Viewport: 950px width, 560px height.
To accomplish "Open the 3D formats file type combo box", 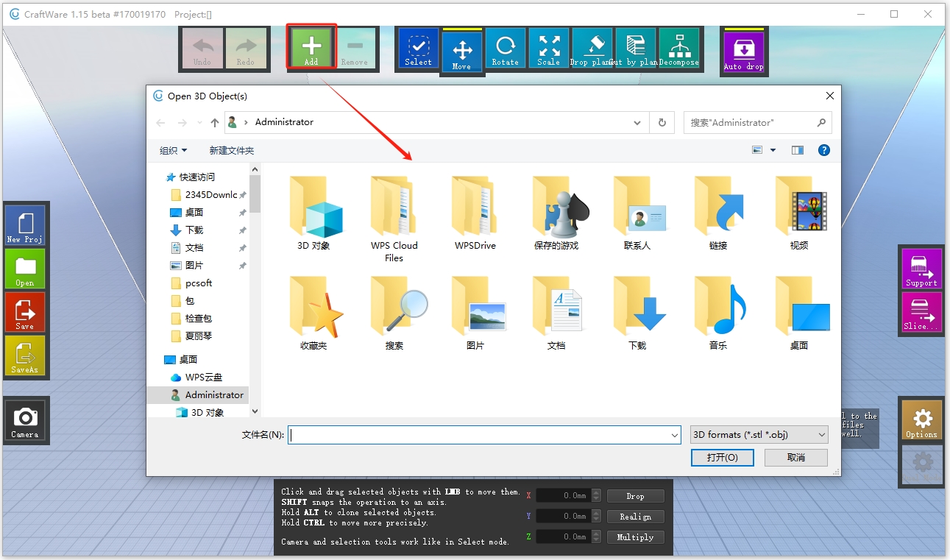I will [x=759, y=435].
